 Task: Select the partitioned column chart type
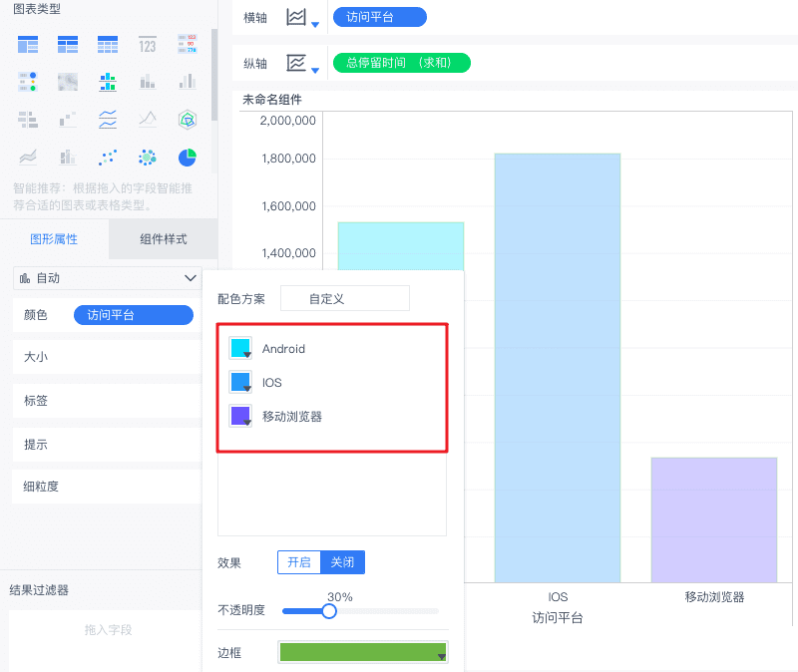(108, 82)
